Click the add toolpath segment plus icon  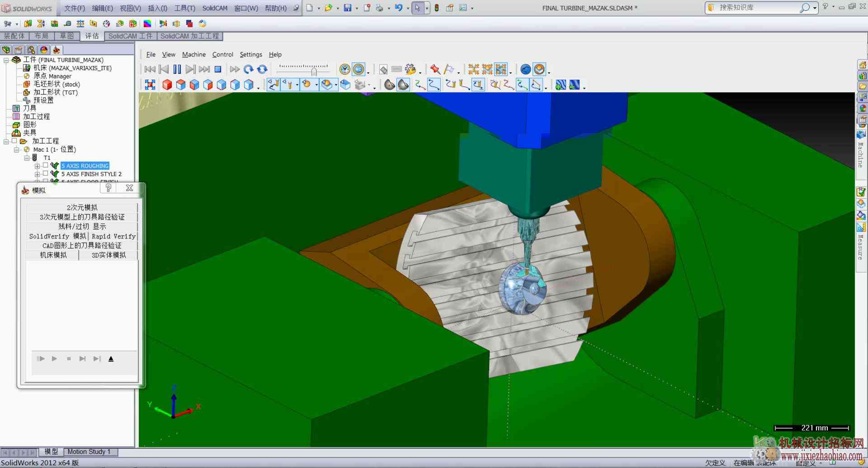(x=560, y=84)
